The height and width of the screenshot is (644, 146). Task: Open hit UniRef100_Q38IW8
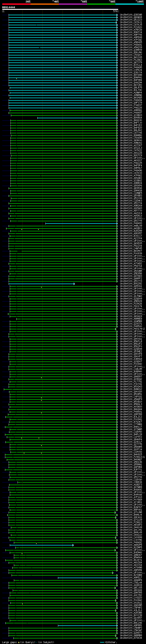[x=131, y=15]
